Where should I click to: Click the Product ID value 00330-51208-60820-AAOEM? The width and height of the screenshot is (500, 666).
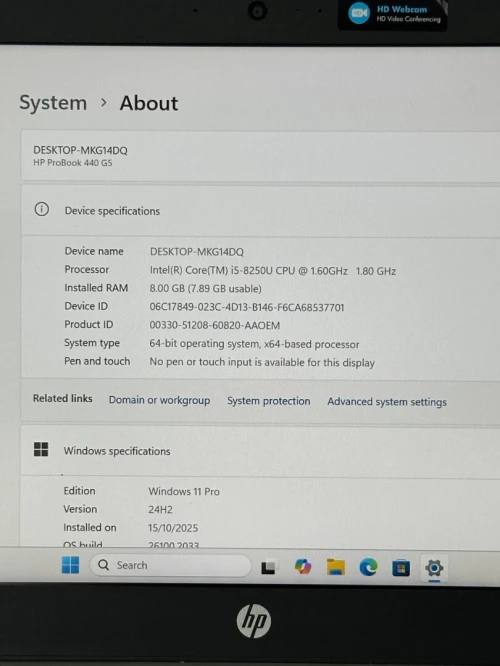(215, 325)
